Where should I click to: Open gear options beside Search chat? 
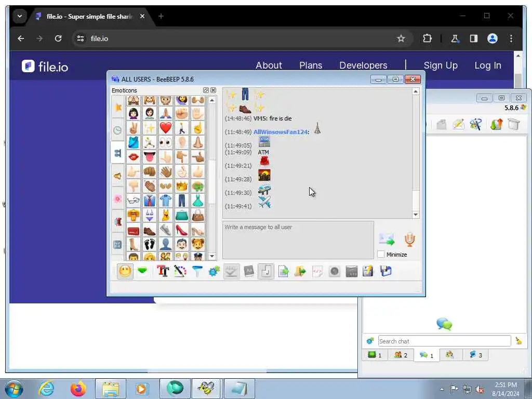click(370, 341)
